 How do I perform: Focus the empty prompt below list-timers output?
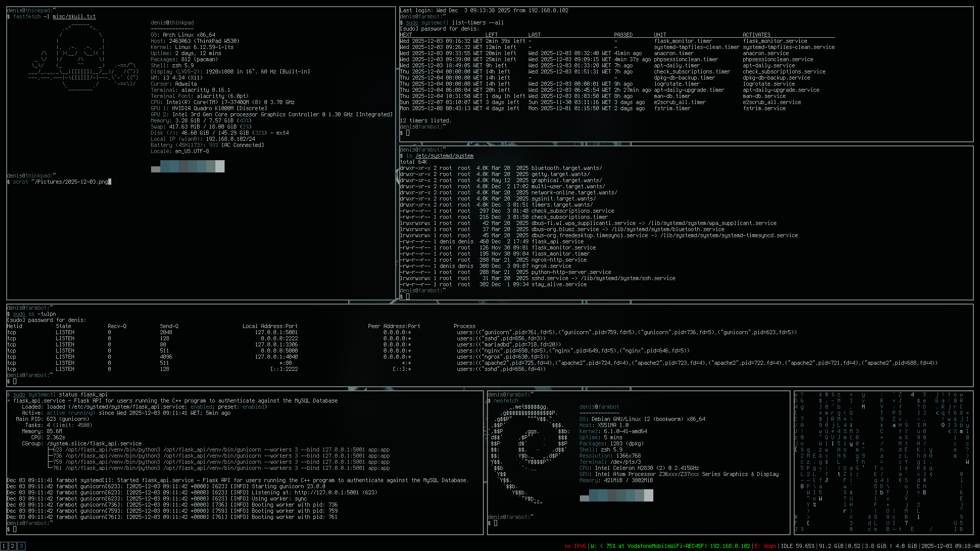(x=408, y=133)
